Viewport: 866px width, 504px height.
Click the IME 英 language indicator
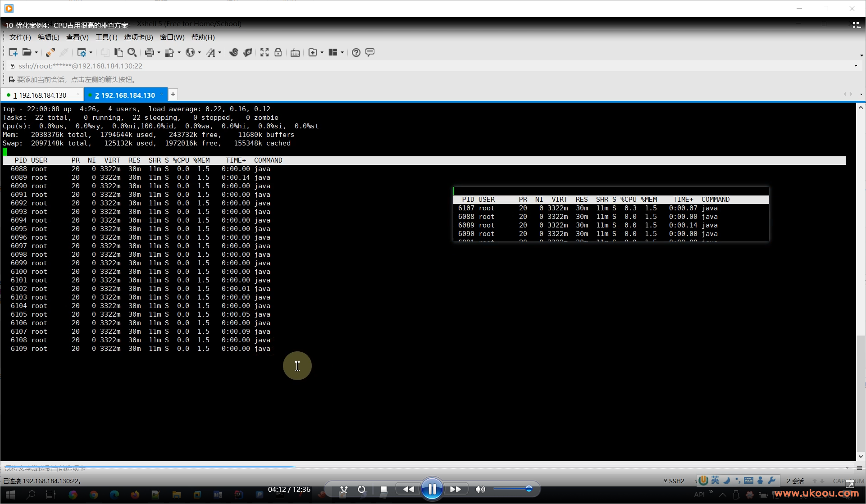pos(716,481)
